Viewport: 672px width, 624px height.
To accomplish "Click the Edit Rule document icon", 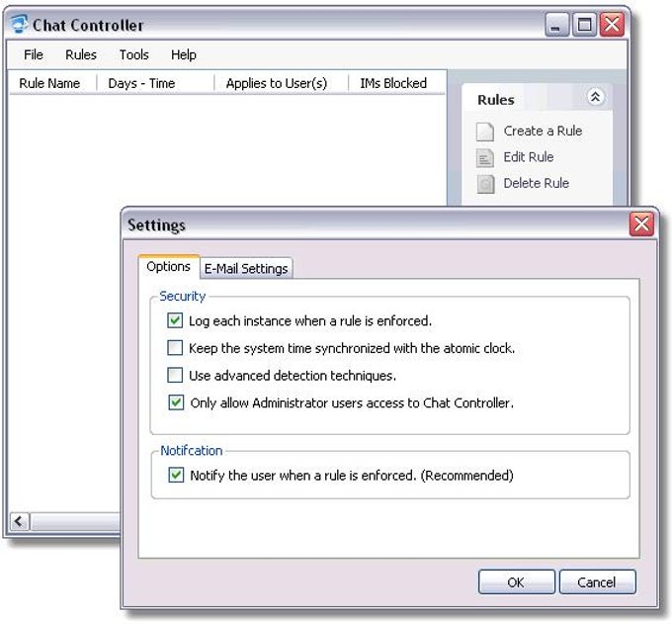I will pos(485,157).
